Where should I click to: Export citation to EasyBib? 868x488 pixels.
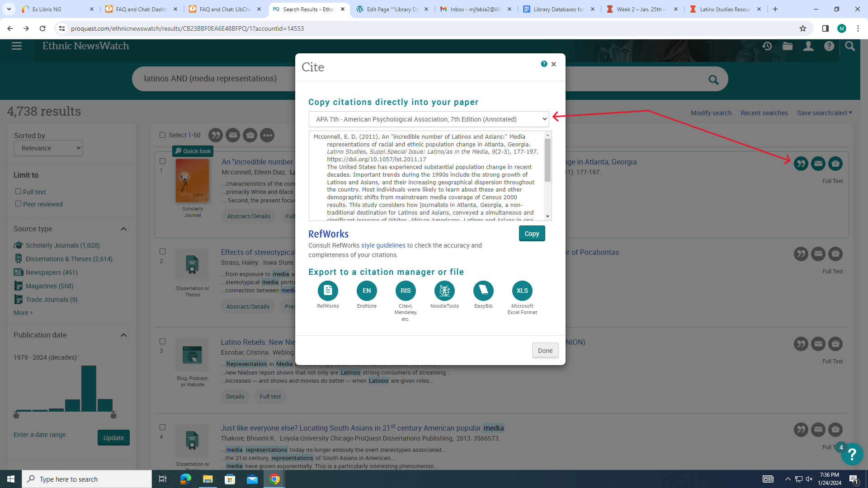pos(483,291)
